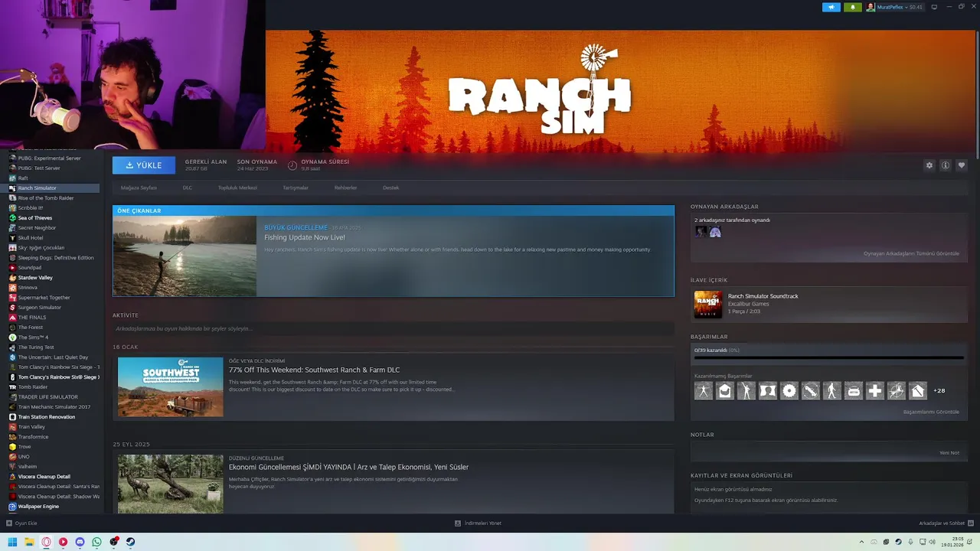Click Oynayan Arkadaşların Tümünü Görüntüle link

[911, 254]
